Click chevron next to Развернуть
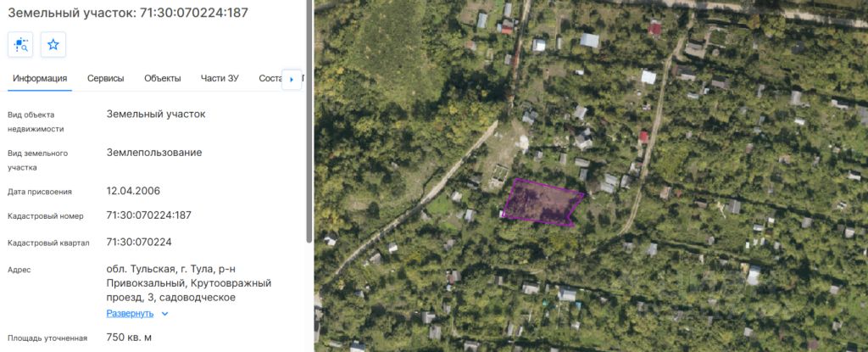Screen dimensions: 868x352 (164, 314)
